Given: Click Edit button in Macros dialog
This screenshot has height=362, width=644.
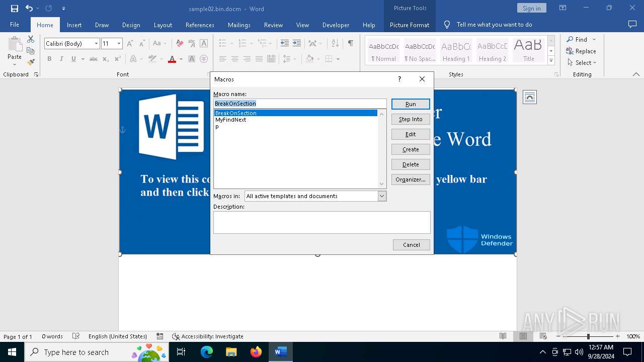Looking at the screenshot, I should 411,134.
